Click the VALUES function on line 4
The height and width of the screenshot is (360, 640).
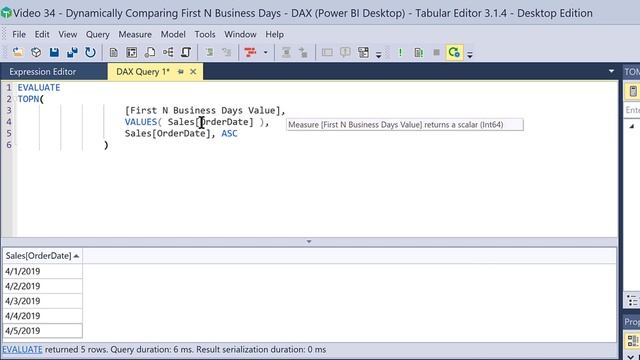(x=141, y=122)
